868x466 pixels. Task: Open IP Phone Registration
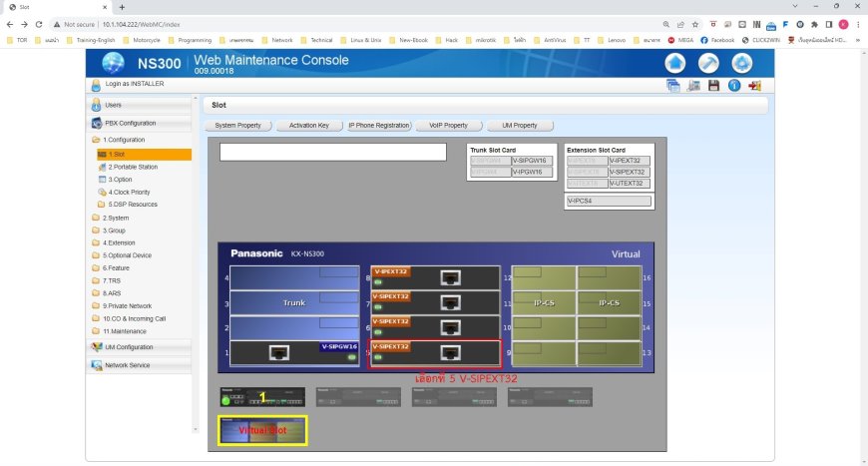[x=379, y=126]
